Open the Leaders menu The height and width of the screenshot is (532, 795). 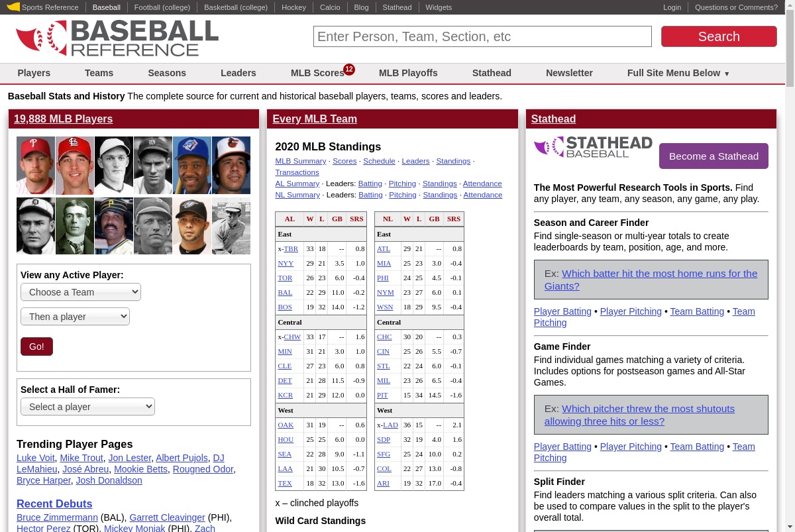click(x=238, y=73)
